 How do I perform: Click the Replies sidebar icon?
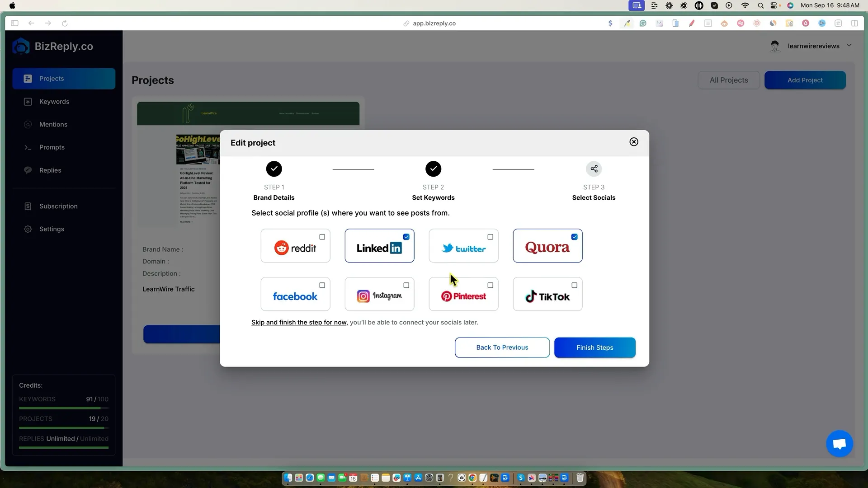click(28, 170)
